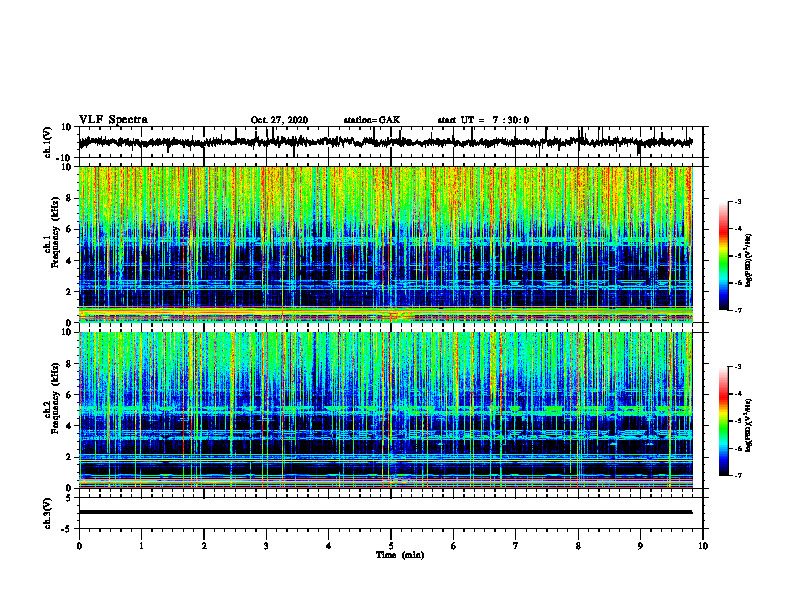Click the "-3" label on the upper colorbar
The height and width of the screenshot is (612, 792).
[x=738, y=202]
